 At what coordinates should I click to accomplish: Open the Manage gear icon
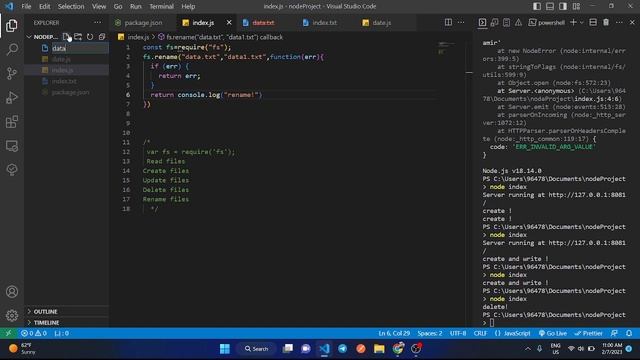click(12, 315)
